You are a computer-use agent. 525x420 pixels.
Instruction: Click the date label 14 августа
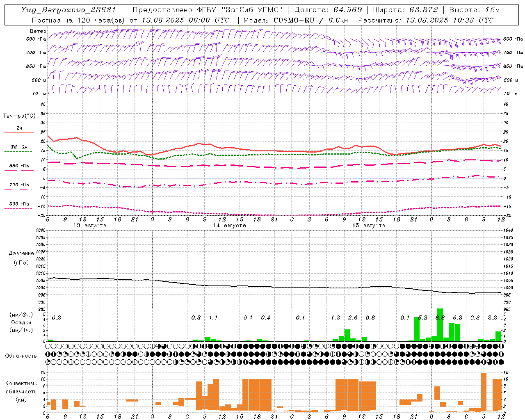click(x=229, y=226)
